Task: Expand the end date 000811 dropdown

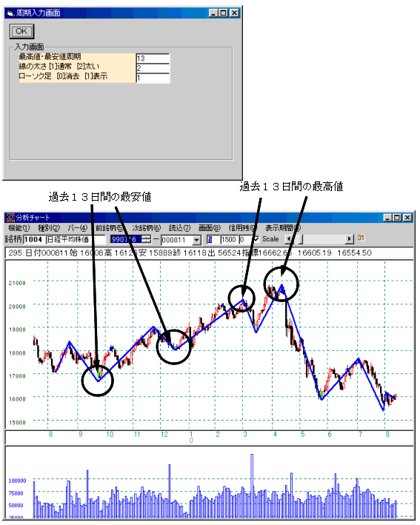Action: [196, 240]
